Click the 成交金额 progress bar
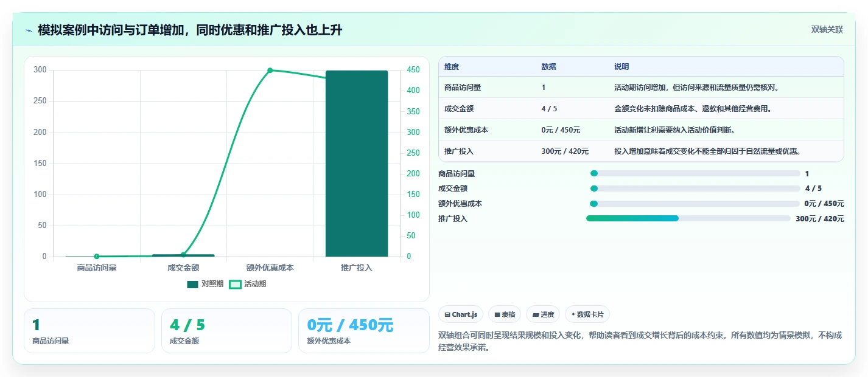The width and height of the screenshot is (868, 377). (x=695, y=188)
